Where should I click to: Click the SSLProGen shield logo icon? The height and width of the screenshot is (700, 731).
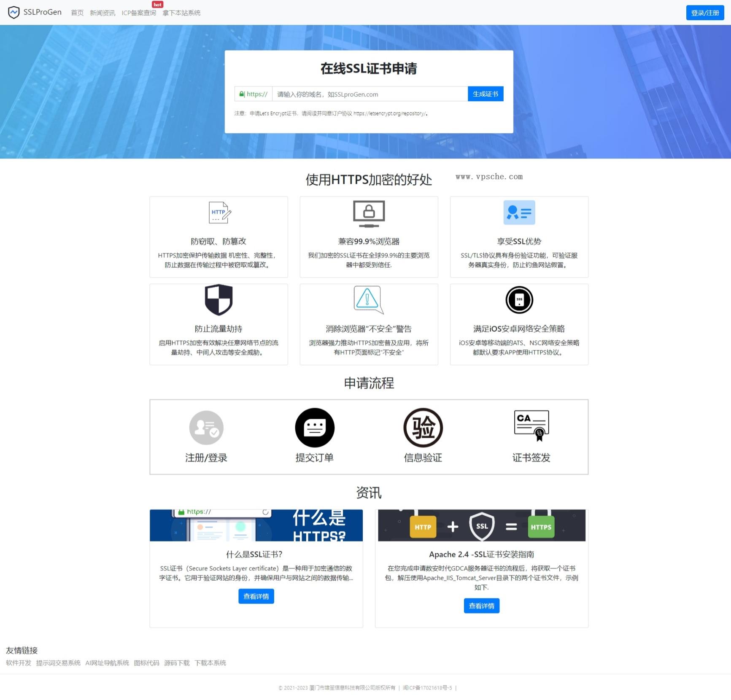13,13
